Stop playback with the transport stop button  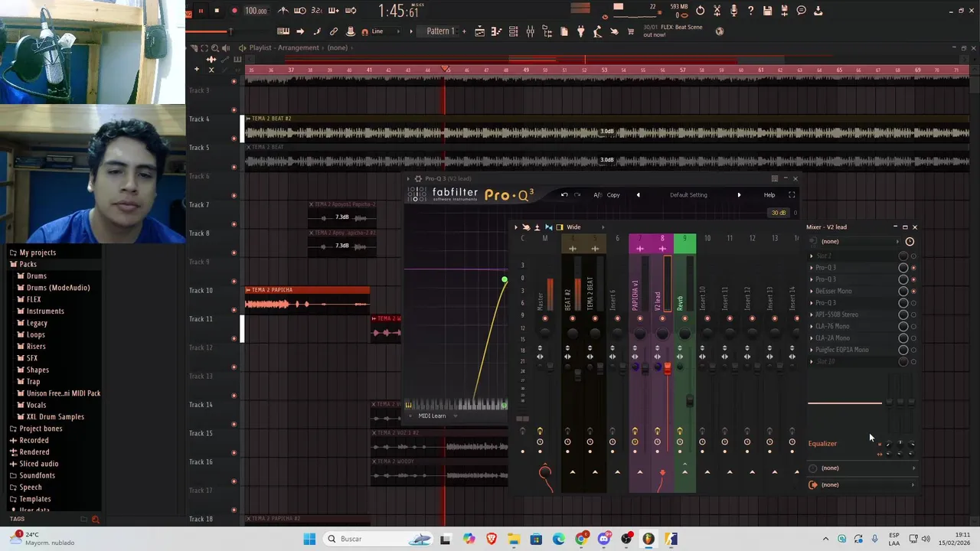(217, 11)
